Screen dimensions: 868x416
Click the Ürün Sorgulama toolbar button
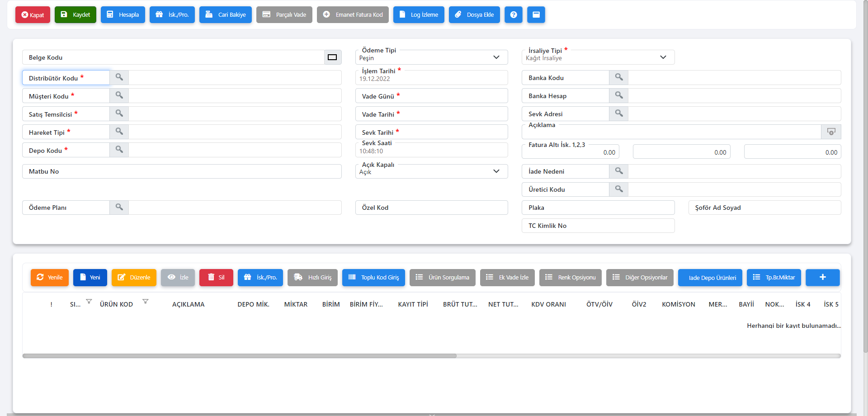[x=442, y=277]
